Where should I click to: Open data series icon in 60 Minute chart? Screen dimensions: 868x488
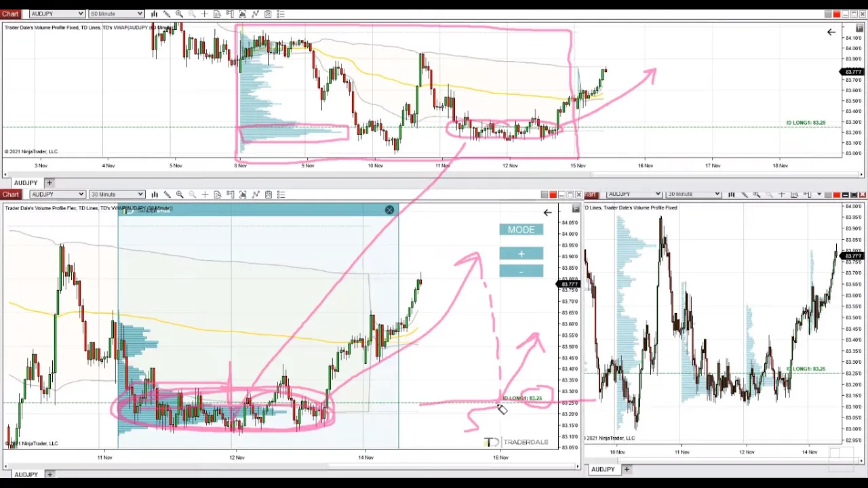(243, 14)
